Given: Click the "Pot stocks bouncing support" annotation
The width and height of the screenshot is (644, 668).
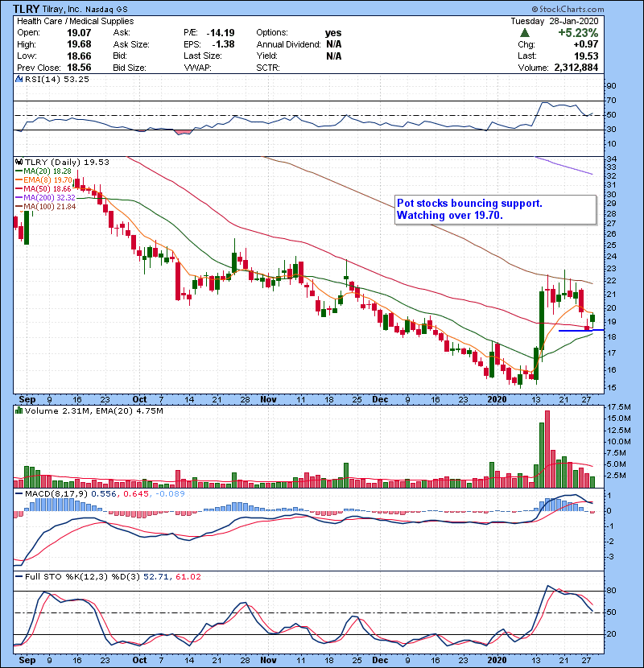Looking at the screenshot, I should pyautogui.click(x=469, y=203).
